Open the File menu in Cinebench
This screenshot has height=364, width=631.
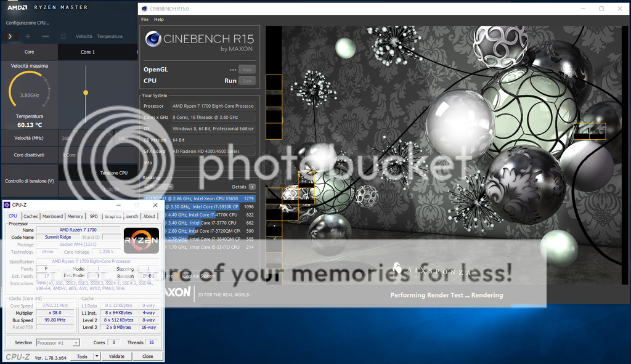coord(145,20)
